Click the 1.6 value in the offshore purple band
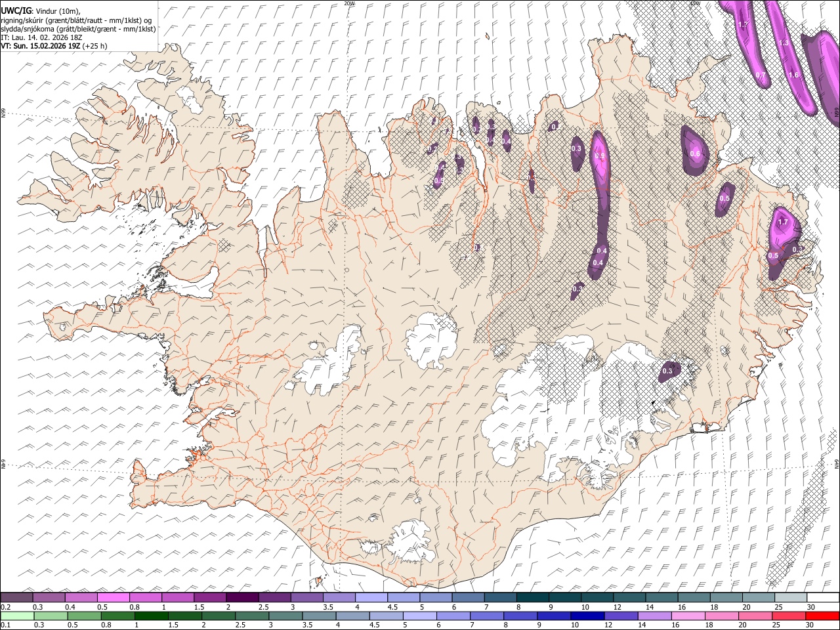 coord(794,75)
